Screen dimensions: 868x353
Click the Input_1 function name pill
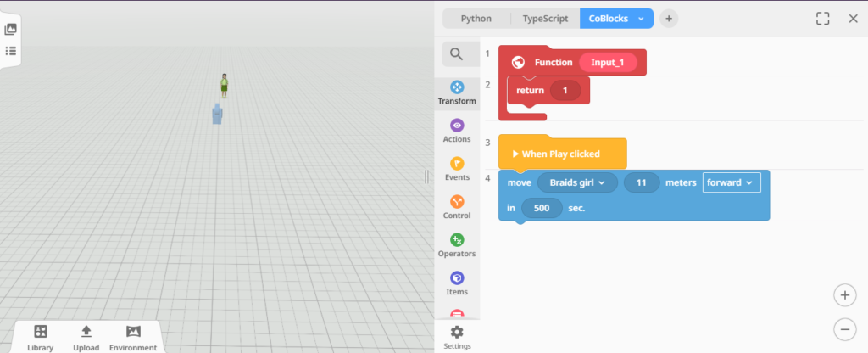[608, 63]
